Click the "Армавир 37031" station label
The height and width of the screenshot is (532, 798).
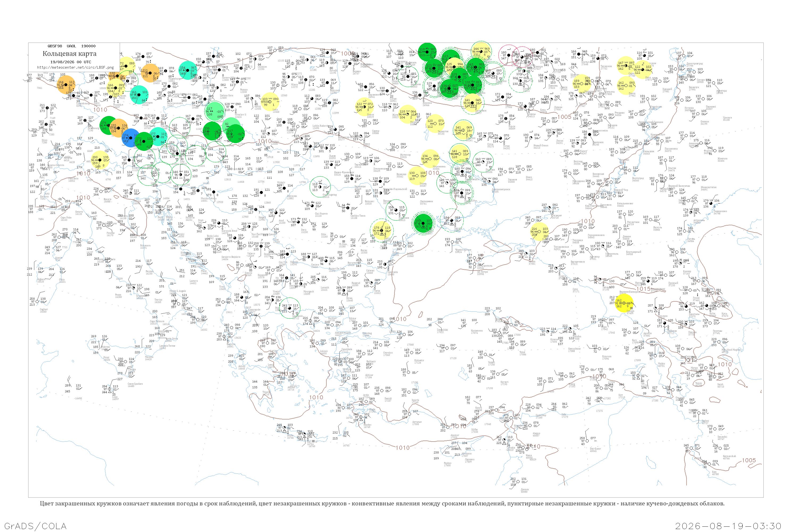click(x=595, y=258)
